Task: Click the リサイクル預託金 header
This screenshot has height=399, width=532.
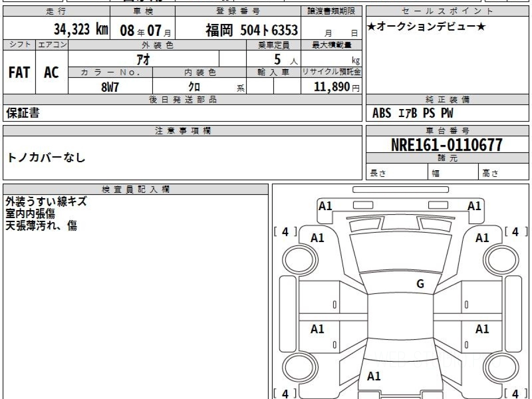Action: pos(332,72)
